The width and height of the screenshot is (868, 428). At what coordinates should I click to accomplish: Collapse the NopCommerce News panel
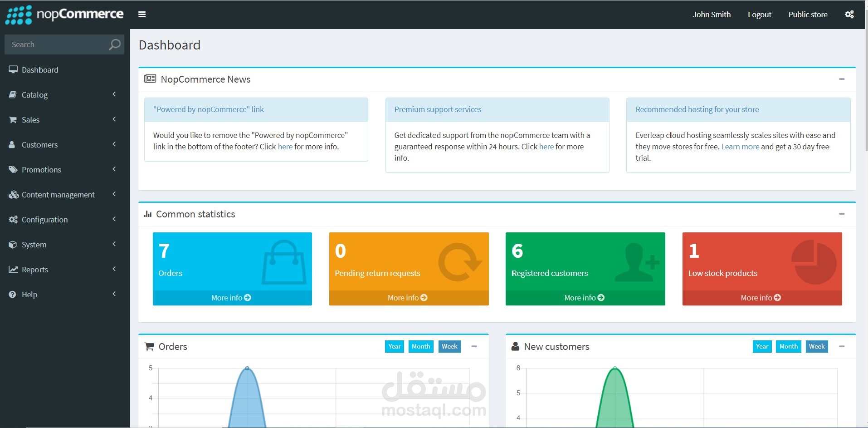click(x=842, y=79)
